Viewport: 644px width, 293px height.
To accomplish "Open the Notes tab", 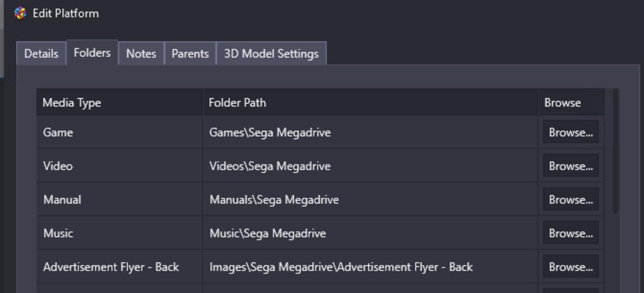I will 141,53.
